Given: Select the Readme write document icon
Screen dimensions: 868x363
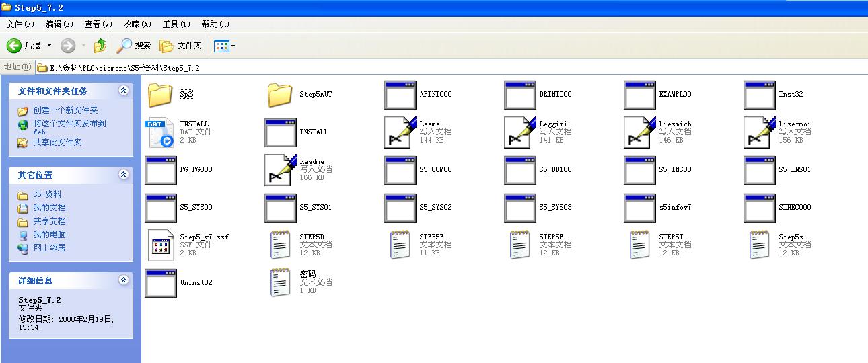Looking at the screenshot, I should (x=280, y=170).
